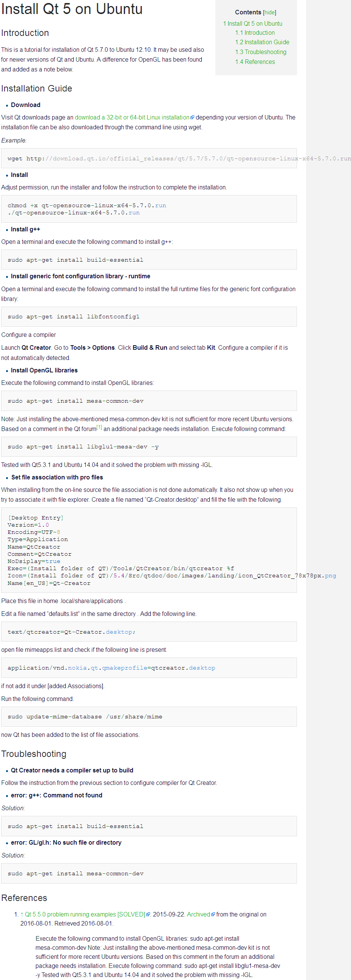Click first sudo apt-get install build-essential code block
The image size is (351, 980).
click(149, 260)
